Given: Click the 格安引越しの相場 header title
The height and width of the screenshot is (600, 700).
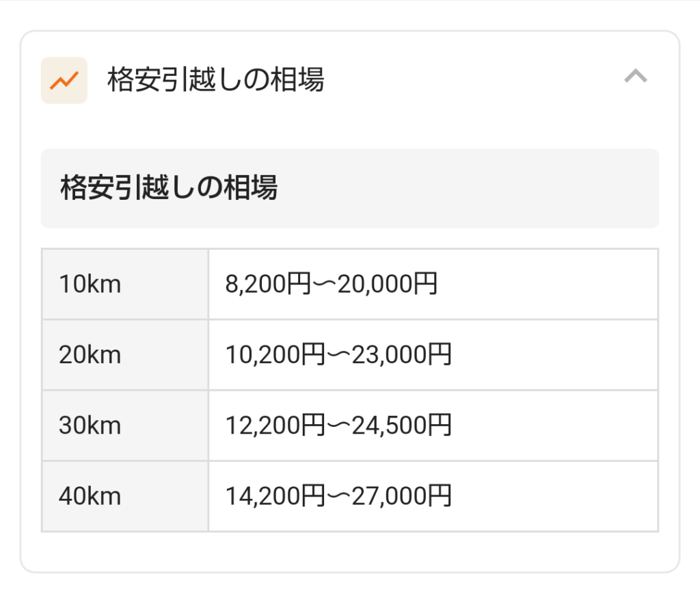Looking at the screenshot, I should click(215, 80).
